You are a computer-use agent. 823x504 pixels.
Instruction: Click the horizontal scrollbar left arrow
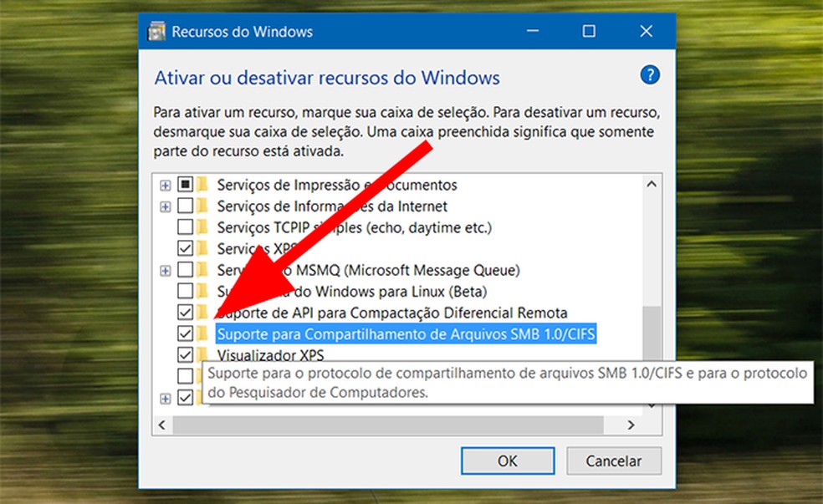coord(162,425)
